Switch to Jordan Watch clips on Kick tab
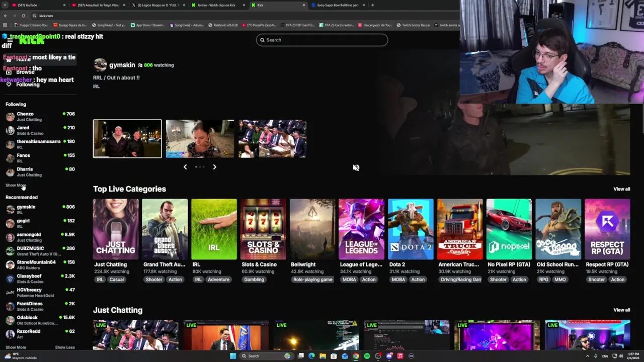The image size is (644, 362). (217, 5)
